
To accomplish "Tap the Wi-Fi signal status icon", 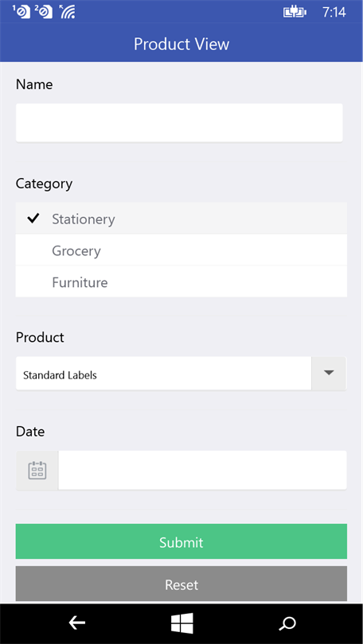I will [67, 12].
